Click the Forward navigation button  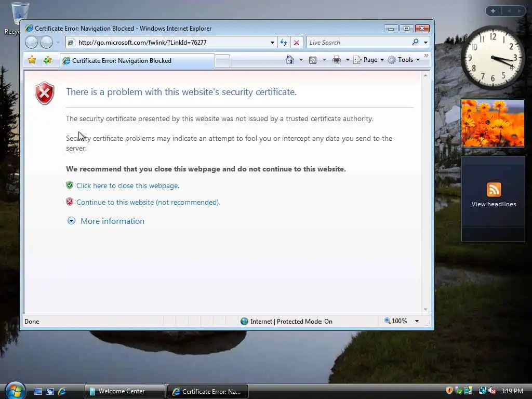tap(46, 43)
